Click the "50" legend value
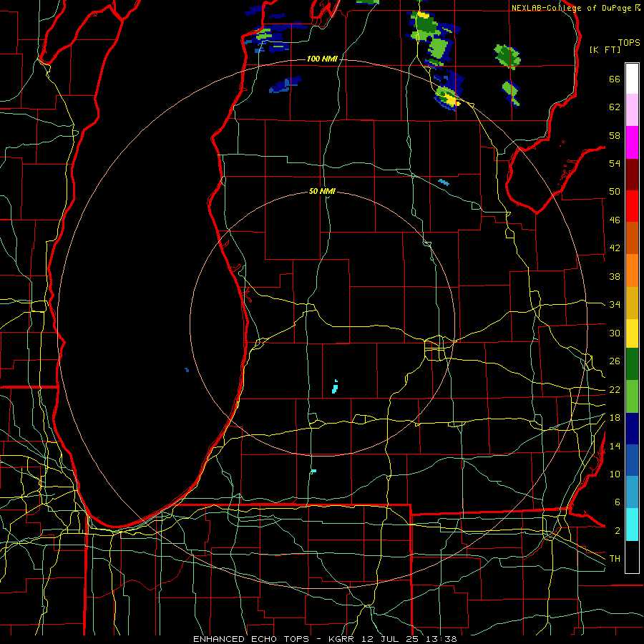The image size is (644, 644). click(x=615, y=192)
